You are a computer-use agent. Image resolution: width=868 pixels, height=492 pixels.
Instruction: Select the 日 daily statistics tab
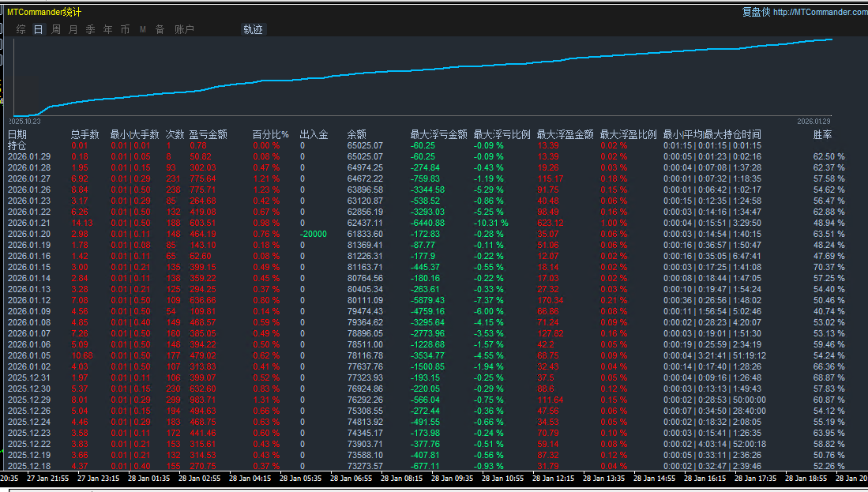[38, 29]
